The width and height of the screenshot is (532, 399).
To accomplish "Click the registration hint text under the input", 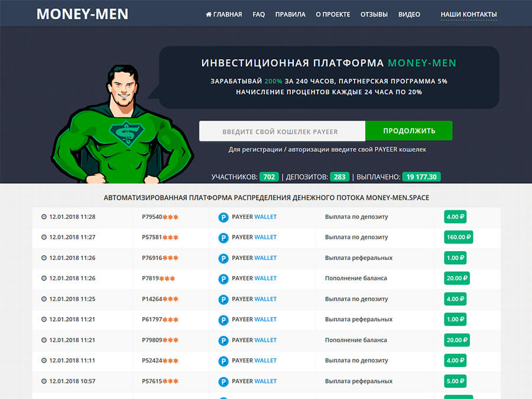I will [x=327, y=150].
